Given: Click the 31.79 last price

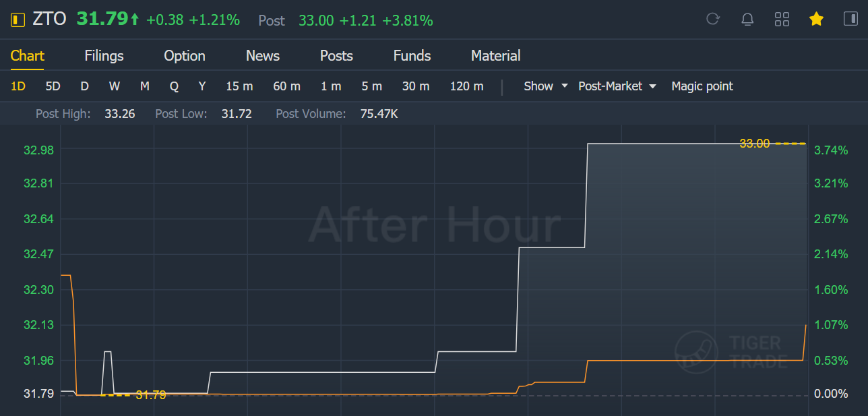Looking at the screenshot, I should click(x=102, y=20).
